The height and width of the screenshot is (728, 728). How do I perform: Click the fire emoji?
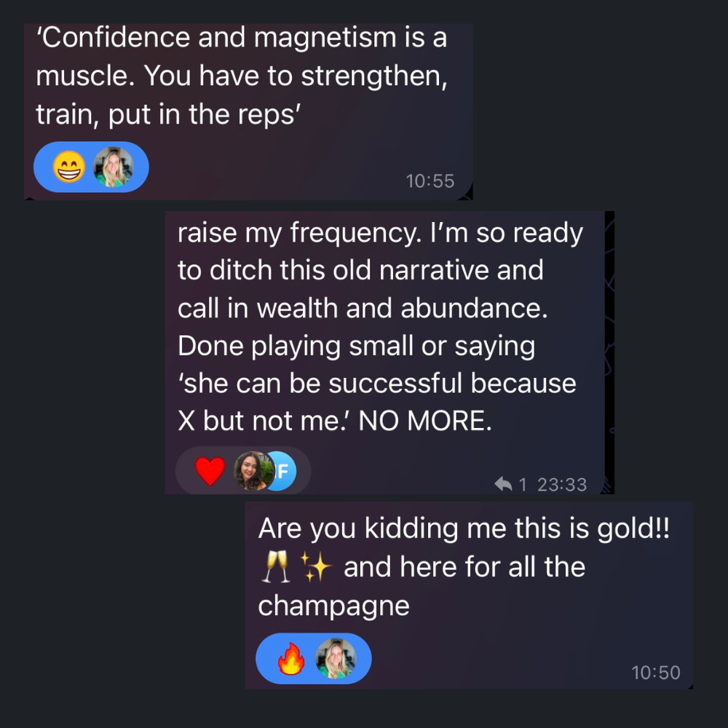291,658
